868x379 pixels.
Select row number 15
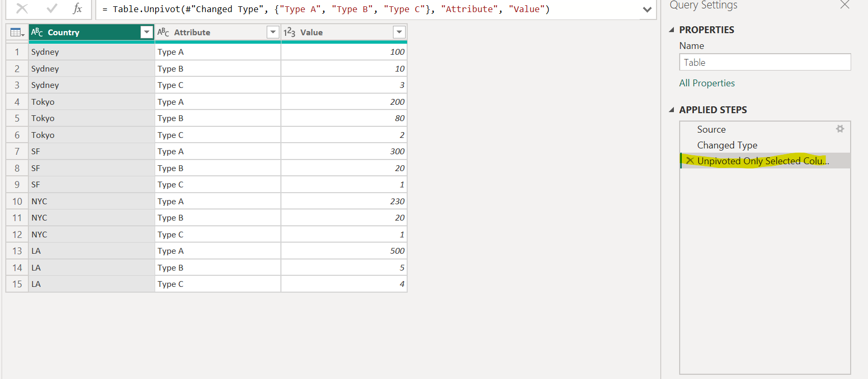[x=17, y=284]
